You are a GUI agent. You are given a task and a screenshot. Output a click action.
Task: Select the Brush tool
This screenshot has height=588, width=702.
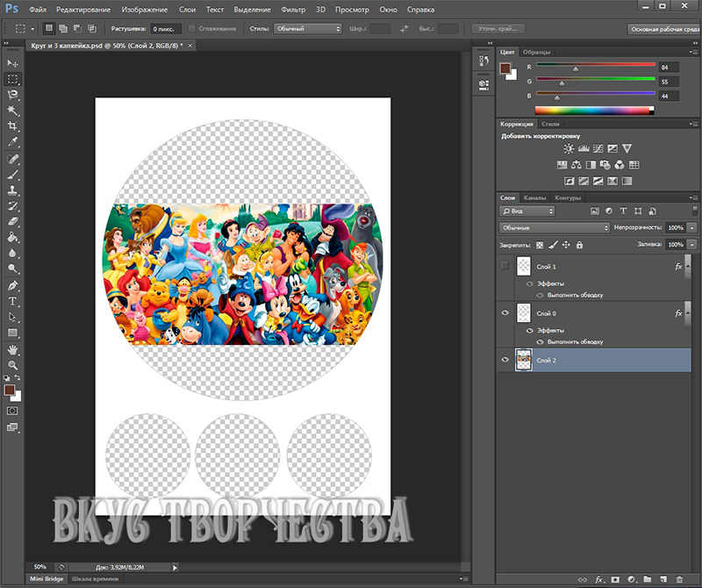click(12, 175)
